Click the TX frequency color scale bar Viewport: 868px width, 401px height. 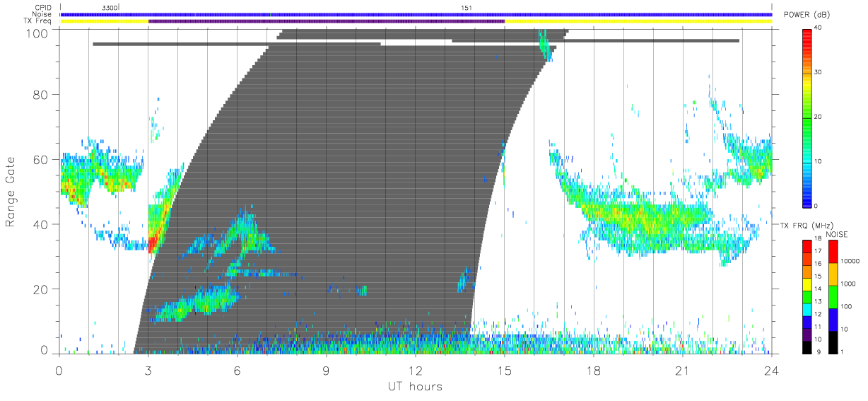(807, 297)
